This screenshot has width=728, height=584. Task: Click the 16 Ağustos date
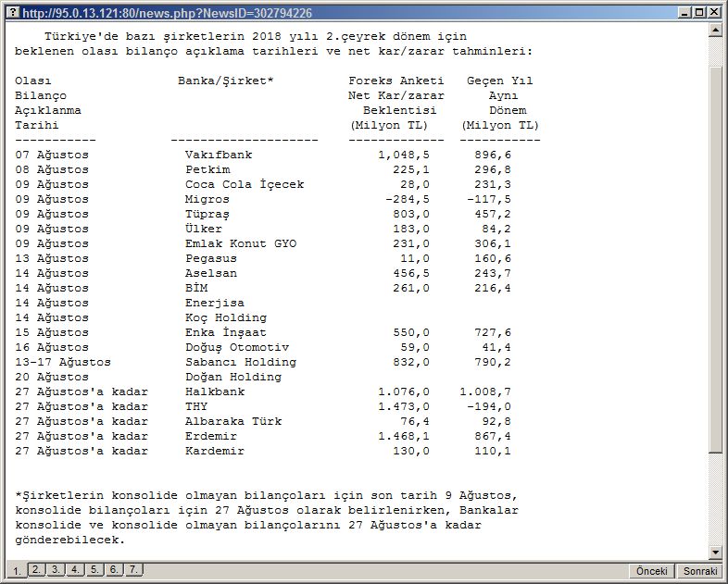coord(52,347)
